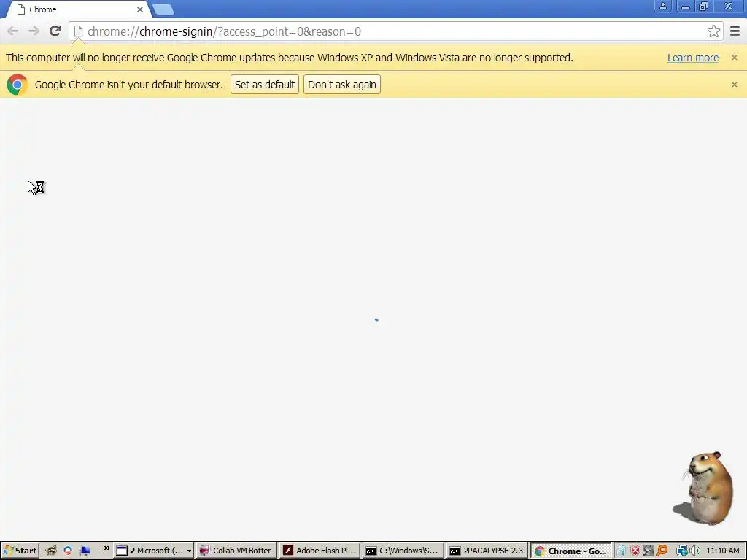Reload the chrome-signin page
The image size is (747, 560).
55,31
